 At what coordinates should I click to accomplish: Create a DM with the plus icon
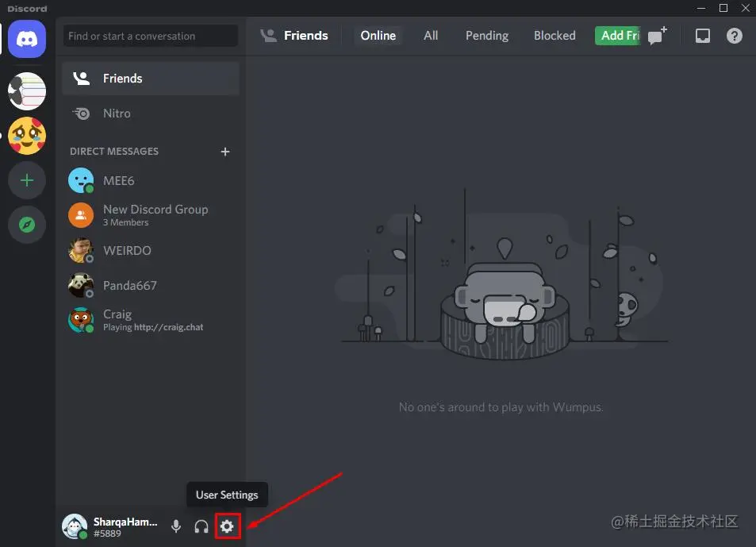pos(225,152)
